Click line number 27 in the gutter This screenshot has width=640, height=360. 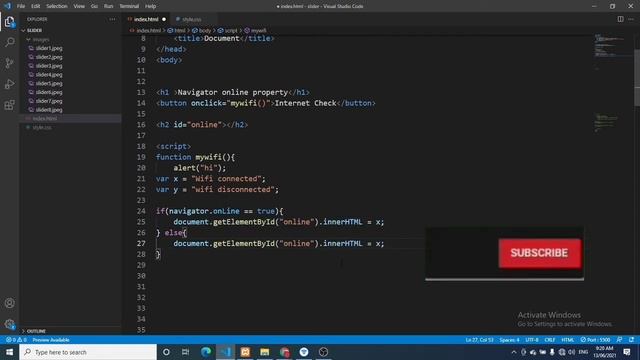click(141, 244)
